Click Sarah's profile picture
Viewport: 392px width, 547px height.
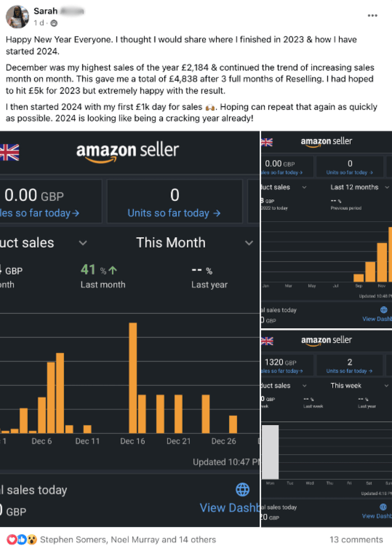[x=17, y=17]
